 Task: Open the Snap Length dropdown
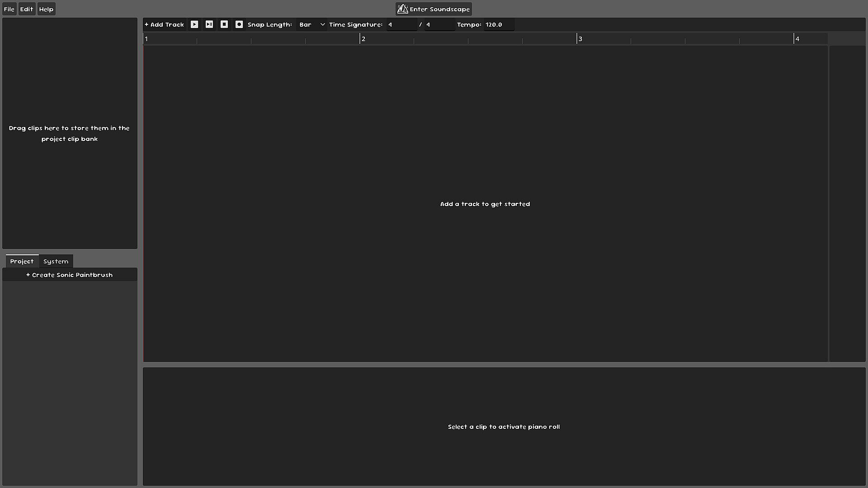pos(311,24)
